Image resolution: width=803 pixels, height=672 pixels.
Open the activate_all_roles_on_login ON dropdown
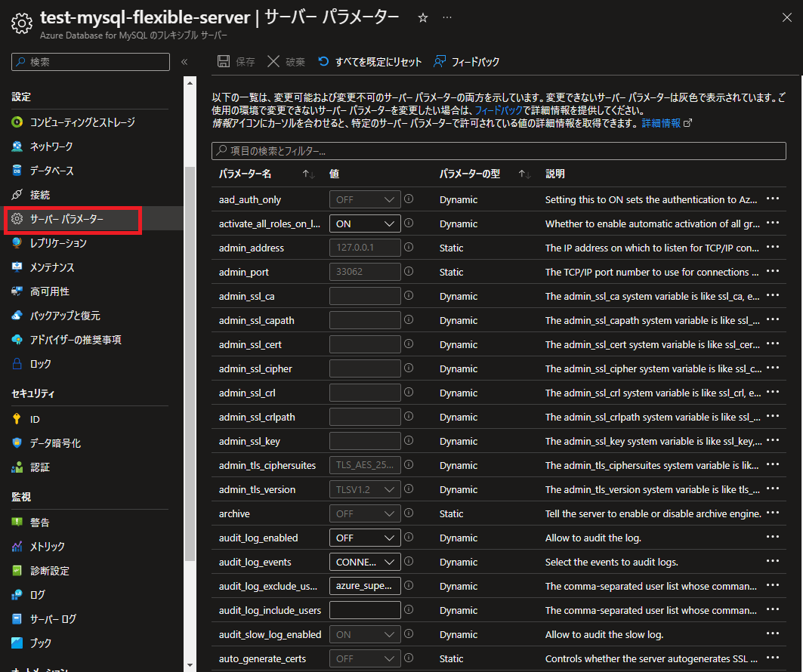tap(365, 223)
